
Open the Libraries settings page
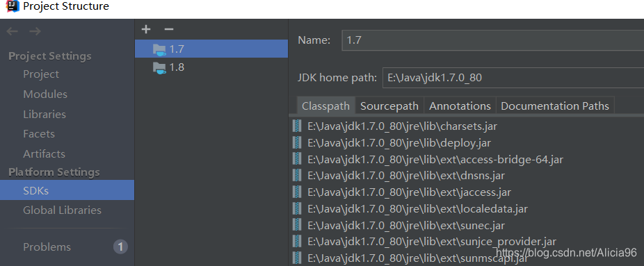tap(45, 115)
